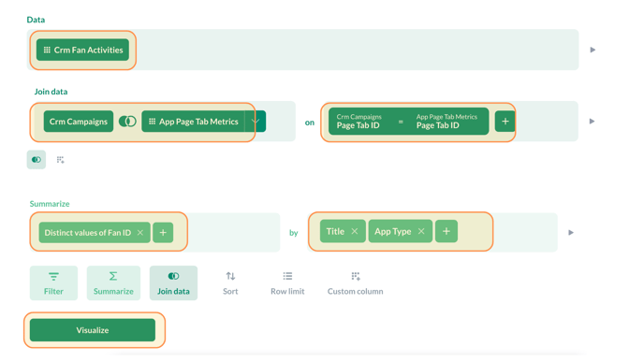644x362 pixels.
Task: Click the Crm Fan Activities data source
Action: pyautogui.click(x=82, y=51)
